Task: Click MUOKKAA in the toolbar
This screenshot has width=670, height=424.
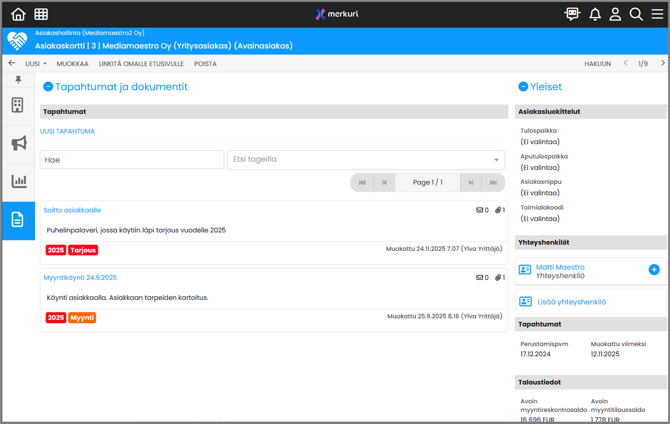Action: tap(72, 64)
